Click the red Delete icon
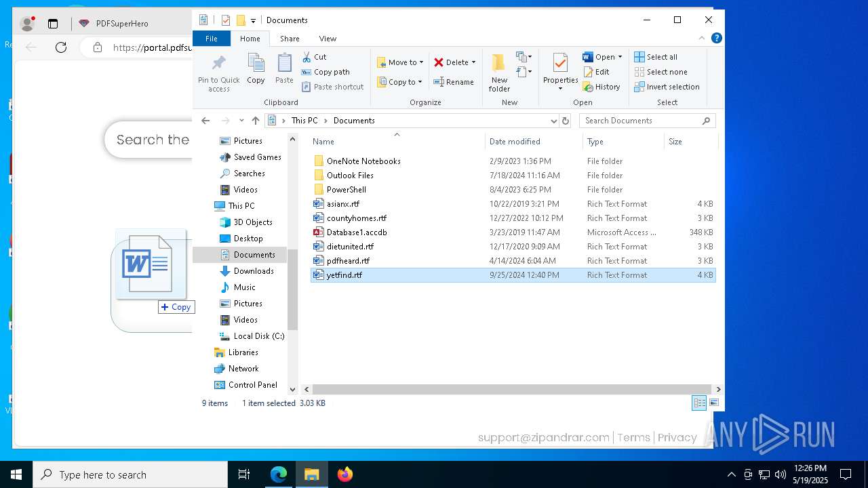Image resolution: width=868 pixels, height=488 pixels. (x=439, y=62)
